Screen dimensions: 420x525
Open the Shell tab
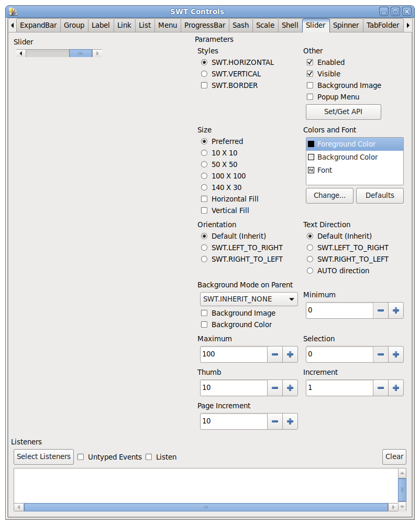pyautogui.click(x=290, y=26)
